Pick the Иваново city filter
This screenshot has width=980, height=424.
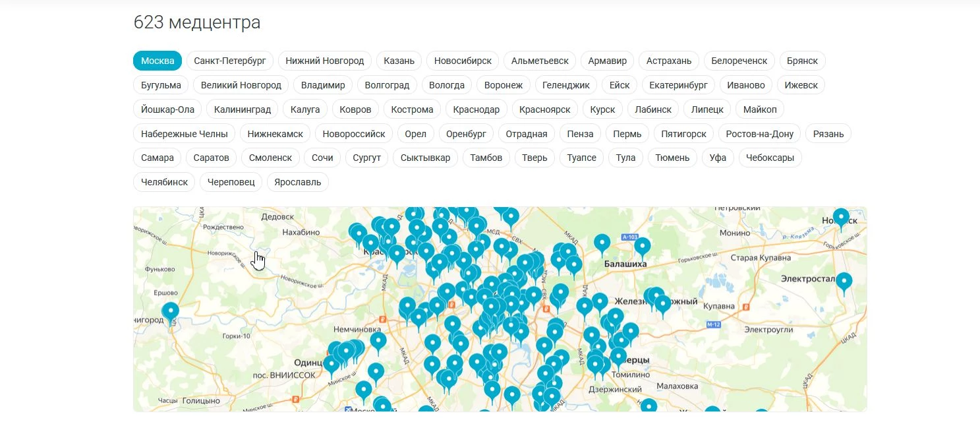tap(746, 85)
